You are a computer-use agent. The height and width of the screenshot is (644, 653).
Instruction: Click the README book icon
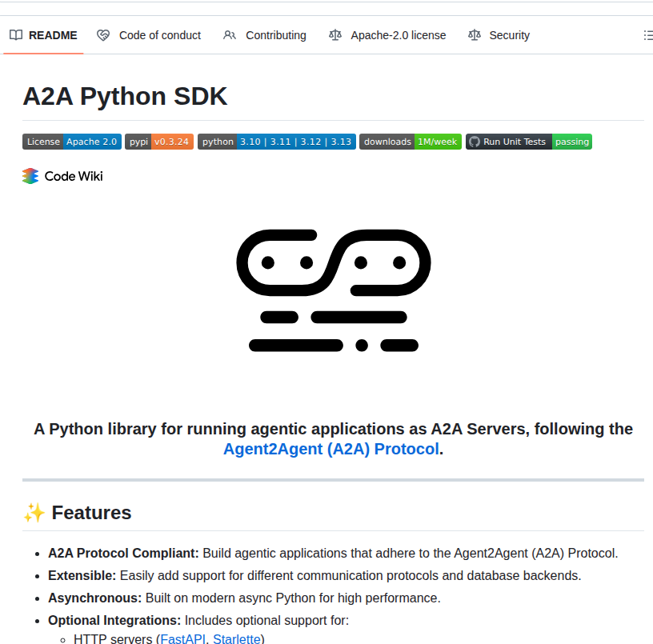click(16, 35)
